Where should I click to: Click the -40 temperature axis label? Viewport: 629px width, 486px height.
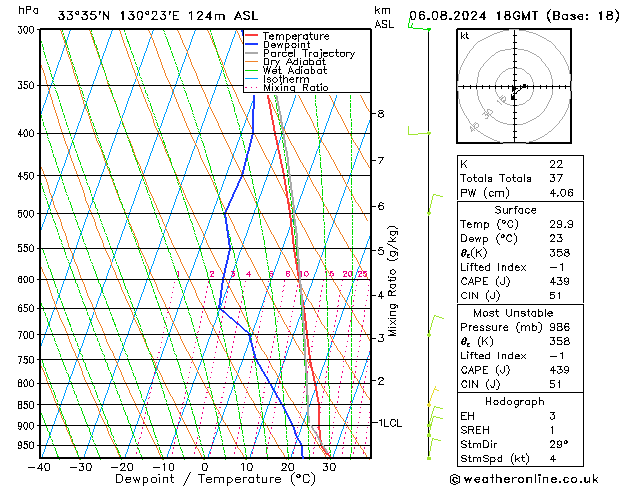point(39,467)
